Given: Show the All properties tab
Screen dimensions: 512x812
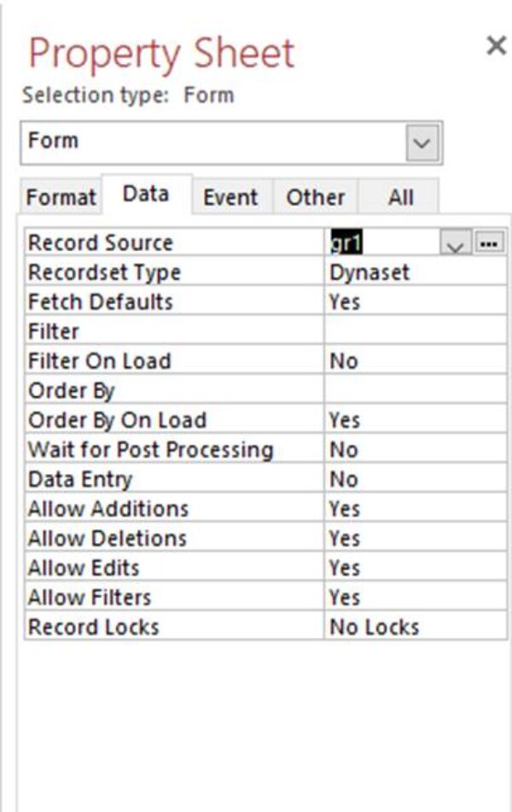Looking at the screenshot, I should (399, 197).
